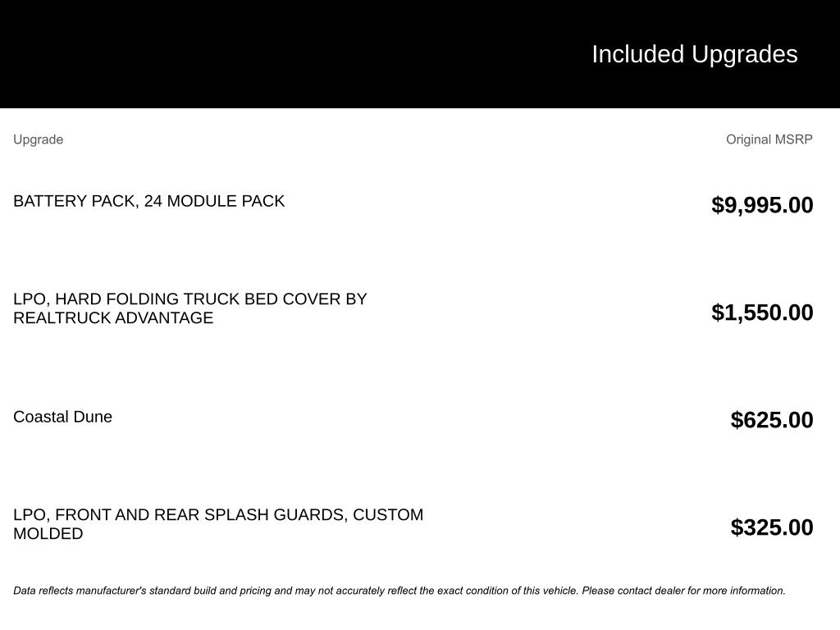Click the MOLDED text line
The width and height of the screenshot is (840, 630).
pyautogui.click(x=48, y=533)
